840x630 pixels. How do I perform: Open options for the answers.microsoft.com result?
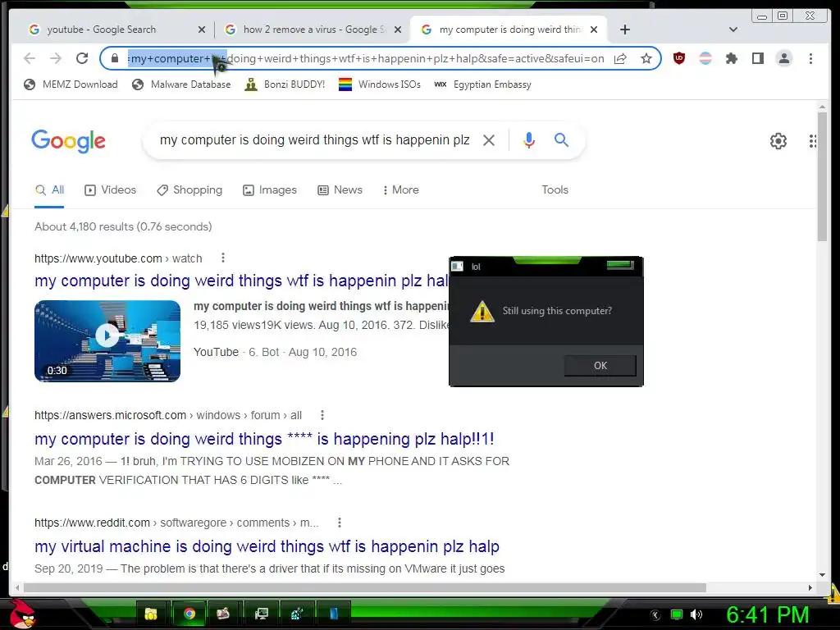[322, 415]
